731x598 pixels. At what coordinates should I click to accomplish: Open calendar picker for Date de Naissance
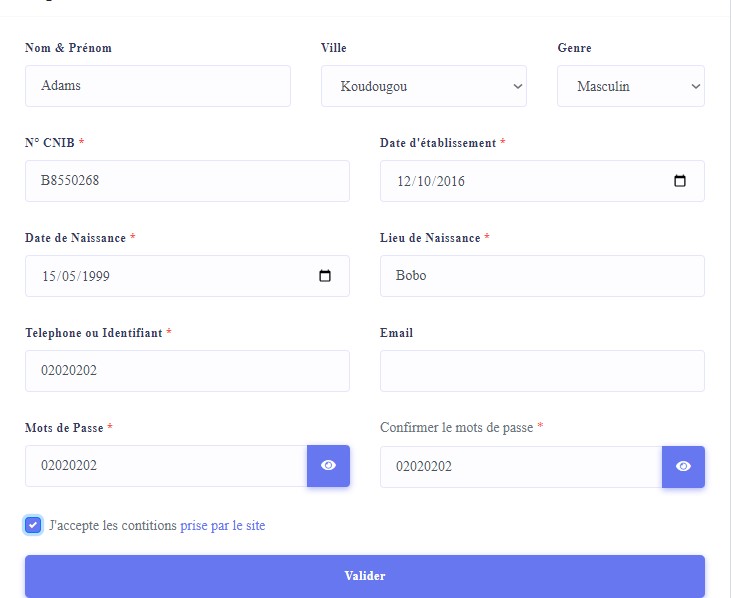pos(325,276)
